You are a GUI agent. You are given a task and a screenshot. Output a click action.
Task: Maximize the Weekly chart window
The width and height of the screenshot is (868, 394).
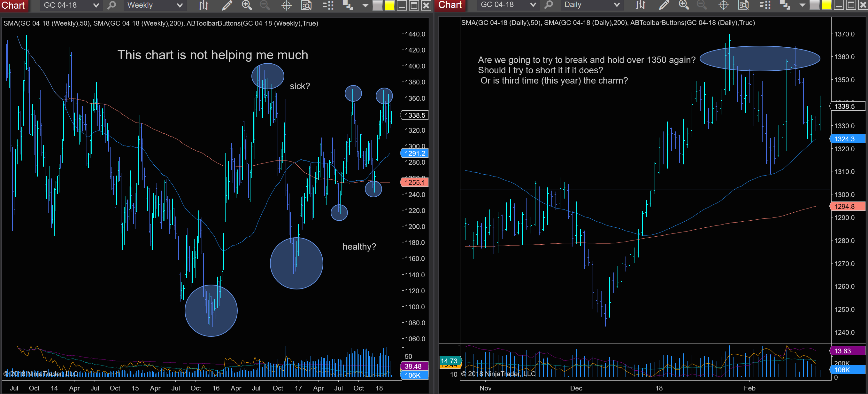[x=414, y=5]
